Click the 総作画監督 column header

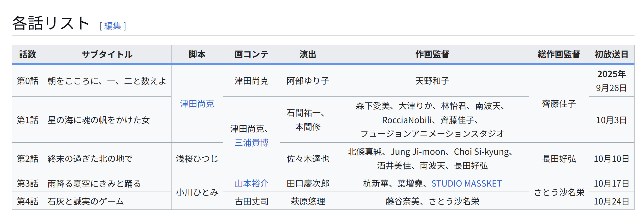(559, 54)
